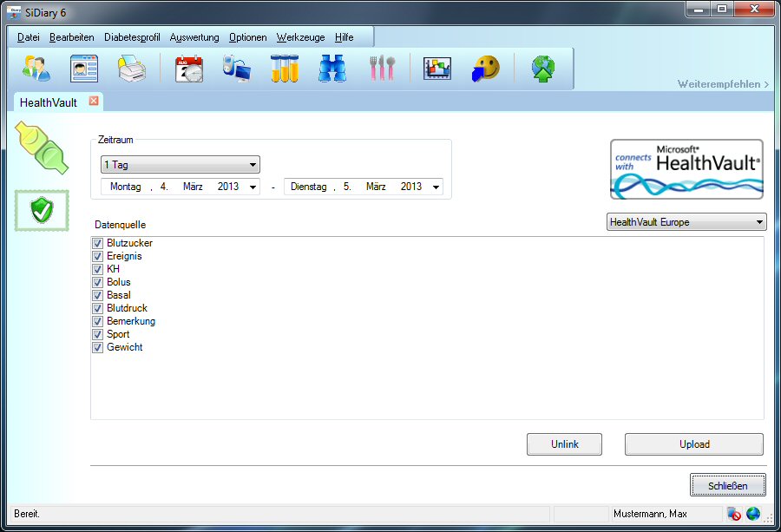Click the statistics chart toolbar icon
The image size is (781, 532).
[x=437, y=69]
